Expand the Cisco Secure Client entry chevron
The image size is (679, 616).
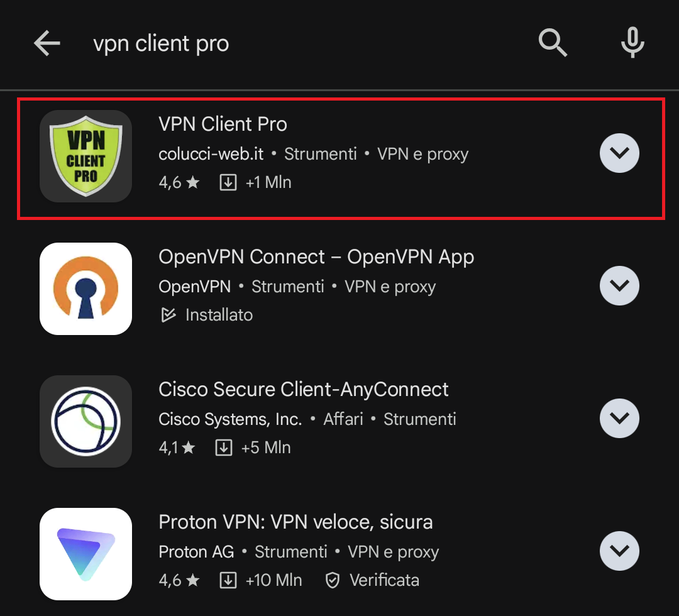tap(619, 418)
